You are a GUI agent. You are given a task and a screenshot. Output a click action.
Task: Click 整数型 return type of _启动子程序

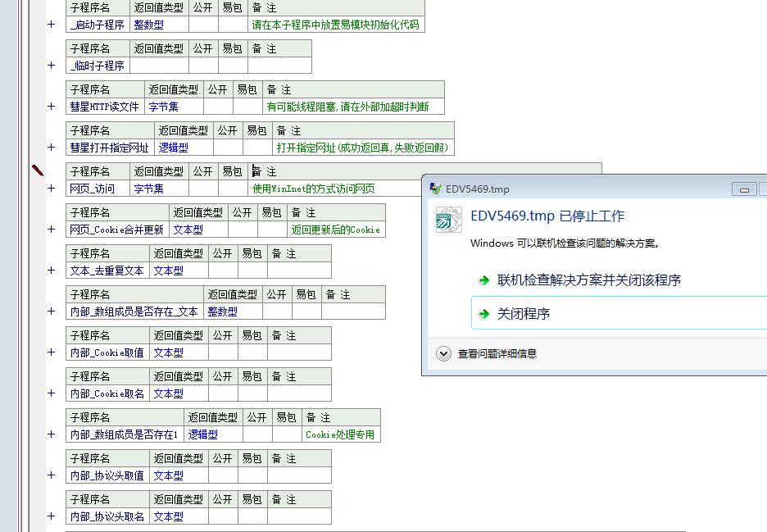(148, 25)
